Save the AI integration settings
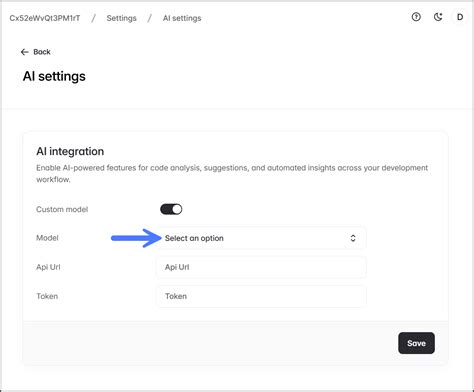 click(416, 343)
